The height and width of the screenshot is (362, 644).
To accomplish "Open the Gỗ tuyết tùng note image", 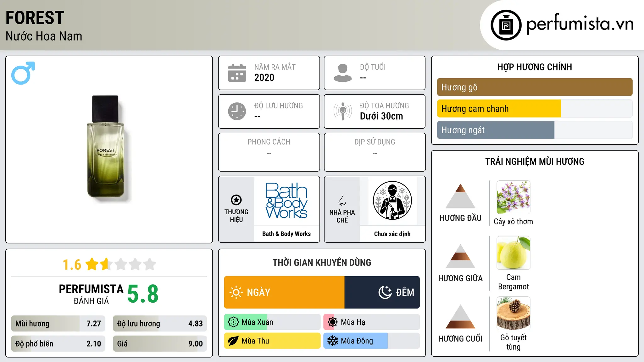I will click(513, 313).
